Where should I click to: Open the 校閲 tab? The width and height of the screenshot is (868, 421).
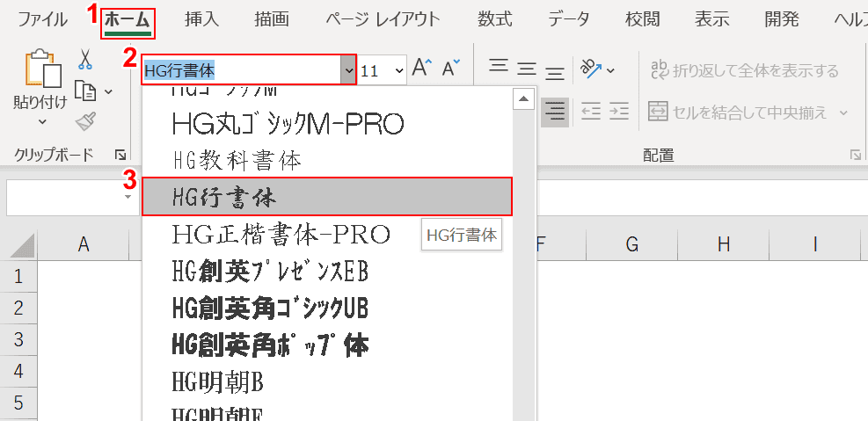click(642, 20)
